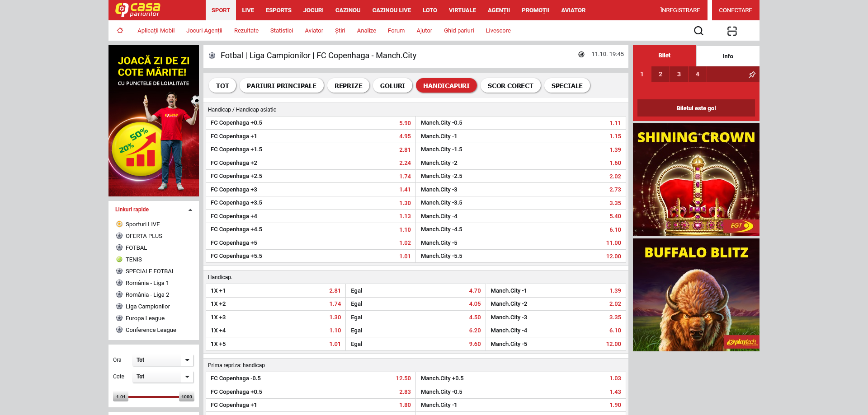Open the PROMOȚII menu item
Image resolution: width=868 pixels, height=415 pixels.
click(x=535, y=10)
